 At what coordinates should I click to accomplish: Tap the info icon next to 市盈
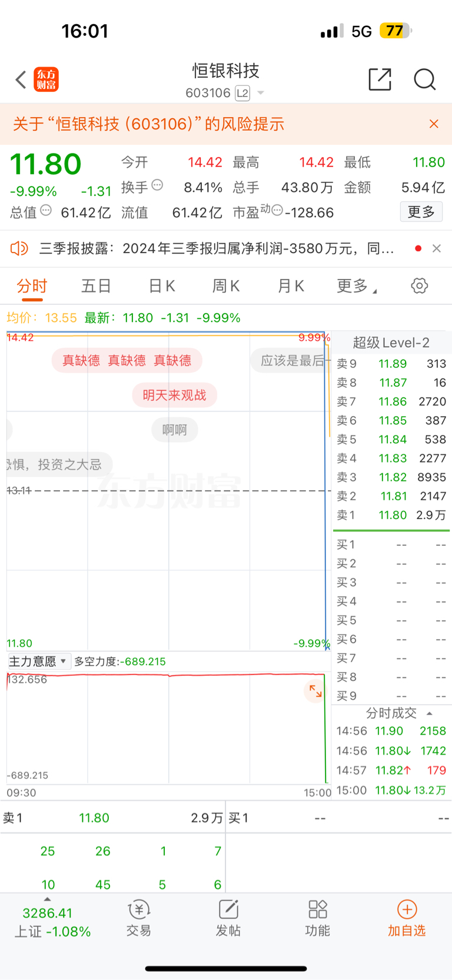click(277, 210)
